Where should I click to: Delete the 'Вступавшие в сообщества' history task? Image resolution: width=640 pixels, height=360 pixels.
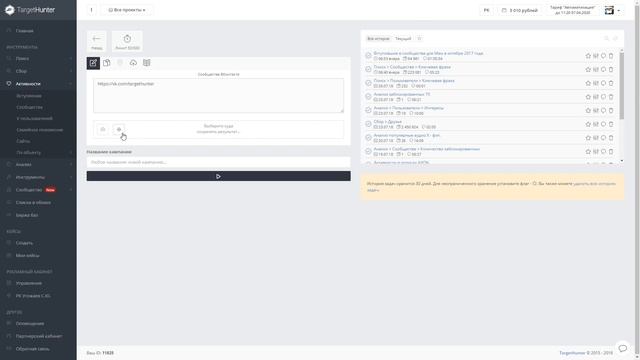[611, 56]
